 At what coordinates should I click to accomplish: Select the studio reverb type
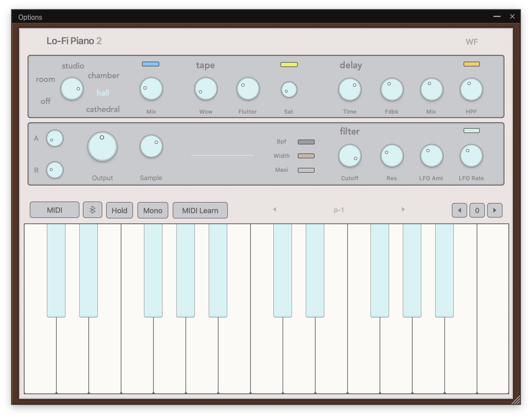[x=73, y=66]
